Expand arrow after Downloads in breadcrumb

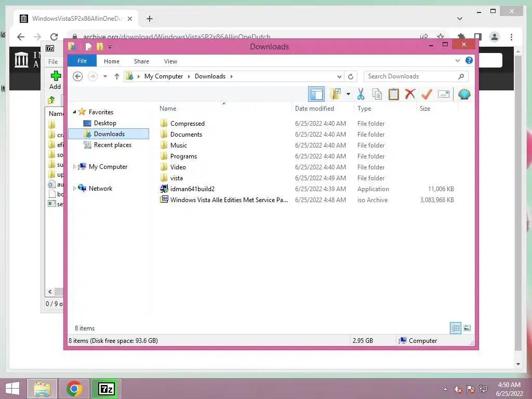[x=231, y=76]
